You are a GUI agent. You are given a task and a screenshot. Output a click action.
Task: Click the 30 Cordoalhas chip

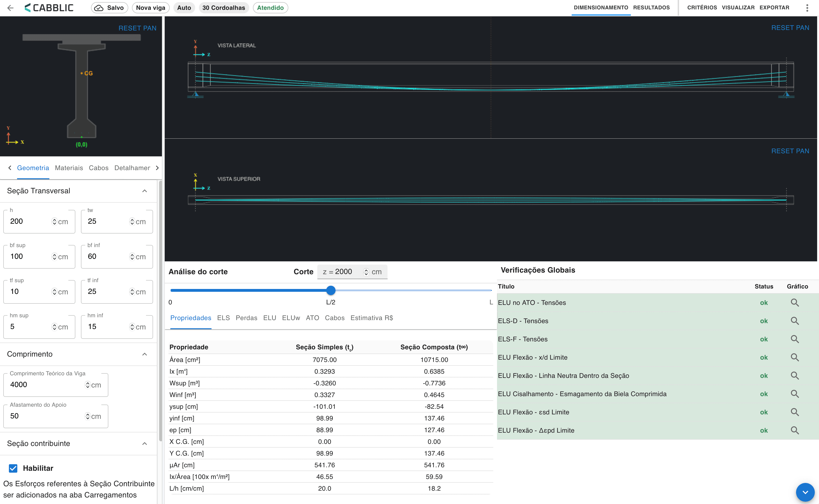(x=224, y=8)
